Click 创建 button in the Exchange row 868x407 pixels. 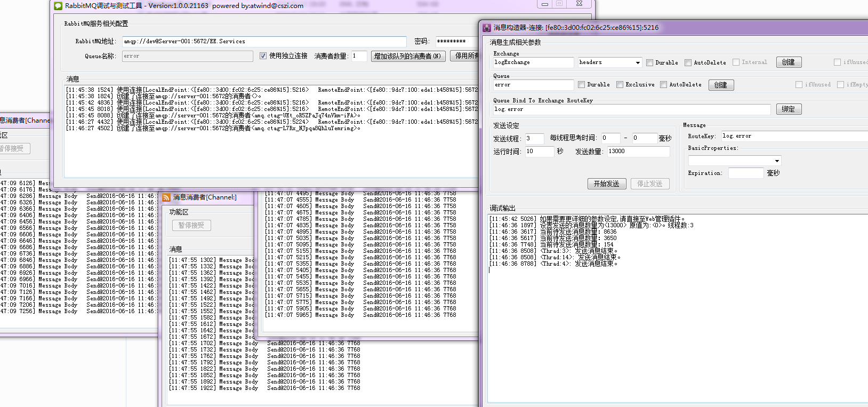pyautogui.click(x=788, y=62)
